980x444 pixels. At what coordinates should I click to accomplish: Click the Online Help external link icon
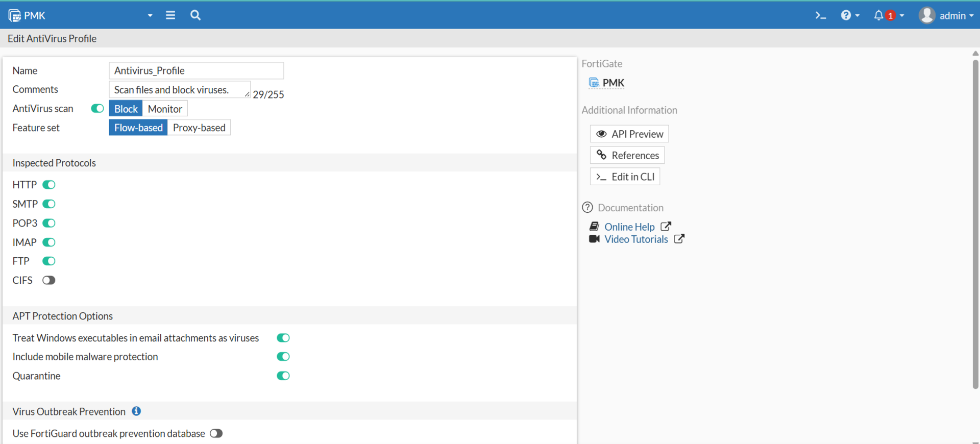(x=666, y=227)
